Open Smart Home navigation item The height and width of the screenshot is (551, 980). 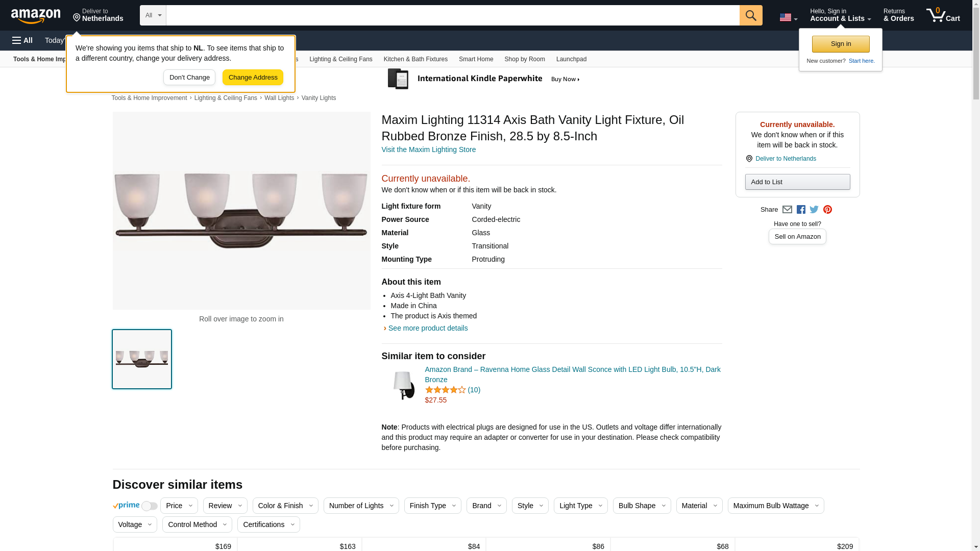click(476, 59)
